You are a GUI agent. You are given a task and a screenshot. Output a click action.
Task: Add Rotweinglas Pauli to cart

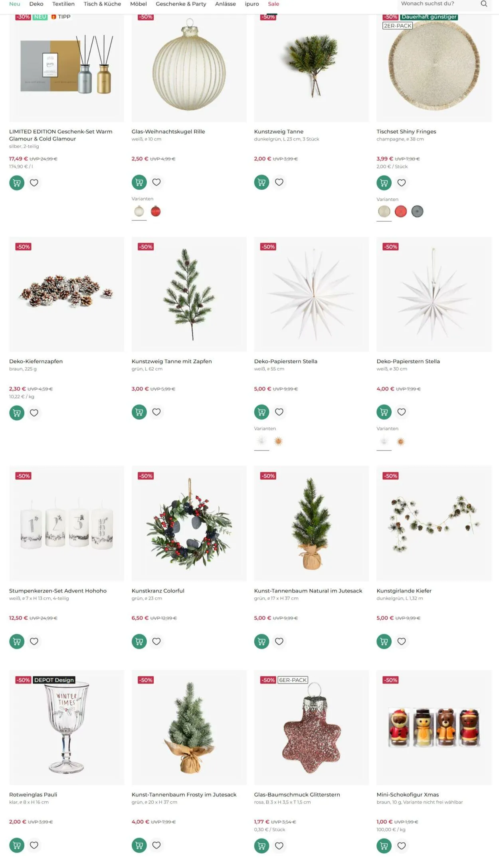click(17, 845)
